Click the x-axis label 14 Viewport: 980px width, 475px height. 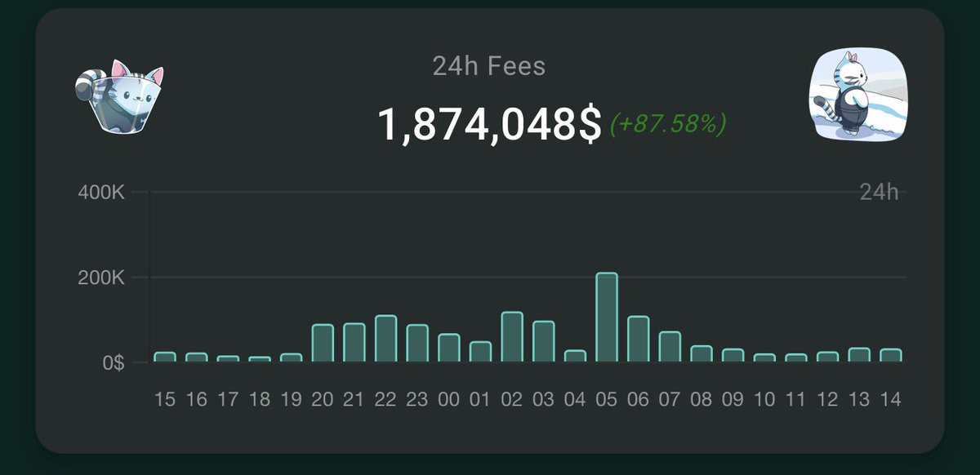pos(891,400)
